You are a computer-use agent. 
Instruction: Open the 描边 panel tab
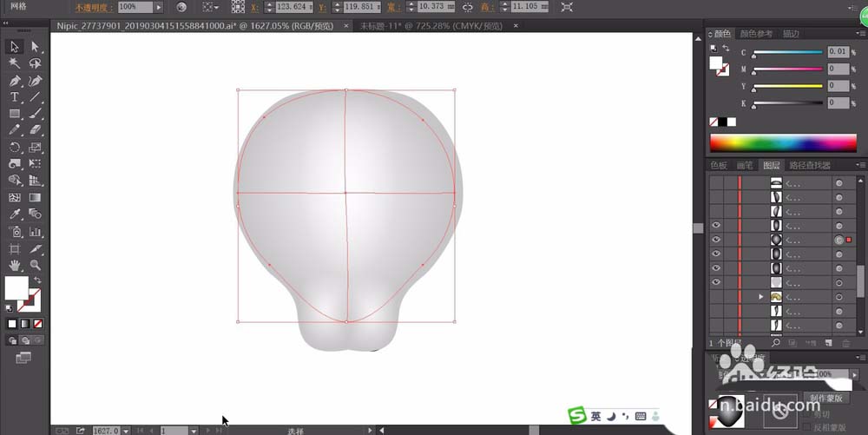[791, 34]
